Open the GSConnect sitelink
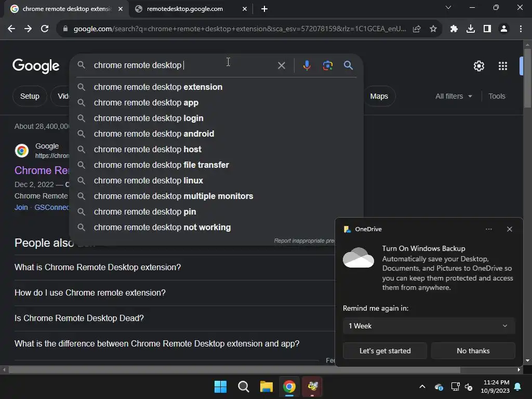Image resolution: width=532 pixels, height=399 pixels. point(51,207)
